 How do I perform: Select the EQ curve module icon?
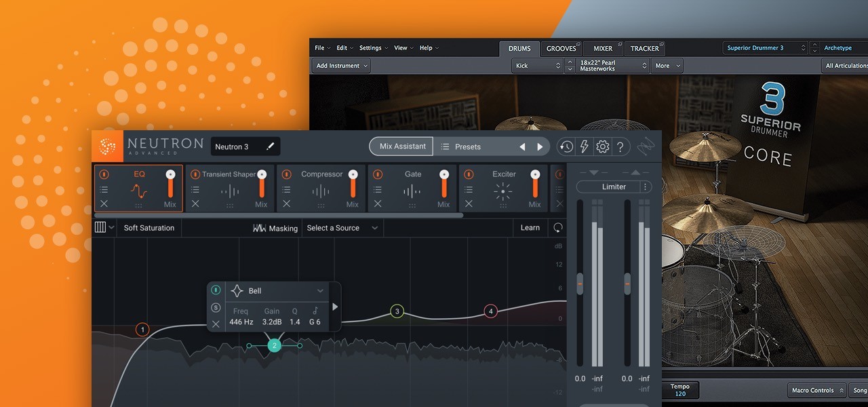click(x=139, y=191)
